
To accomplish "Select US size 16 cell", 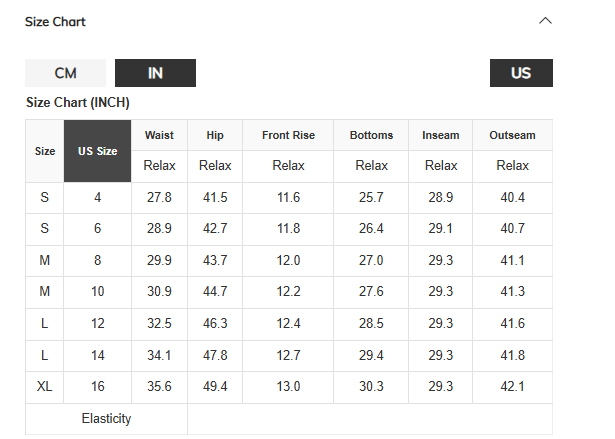I will [x=98, y=387].
